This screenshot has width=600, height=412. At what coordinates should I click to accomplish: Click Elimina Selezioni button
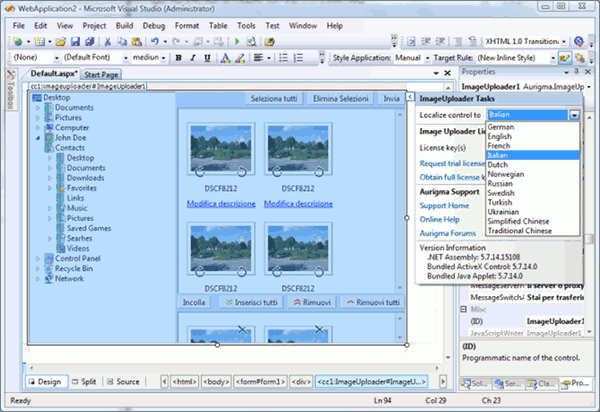341,99
